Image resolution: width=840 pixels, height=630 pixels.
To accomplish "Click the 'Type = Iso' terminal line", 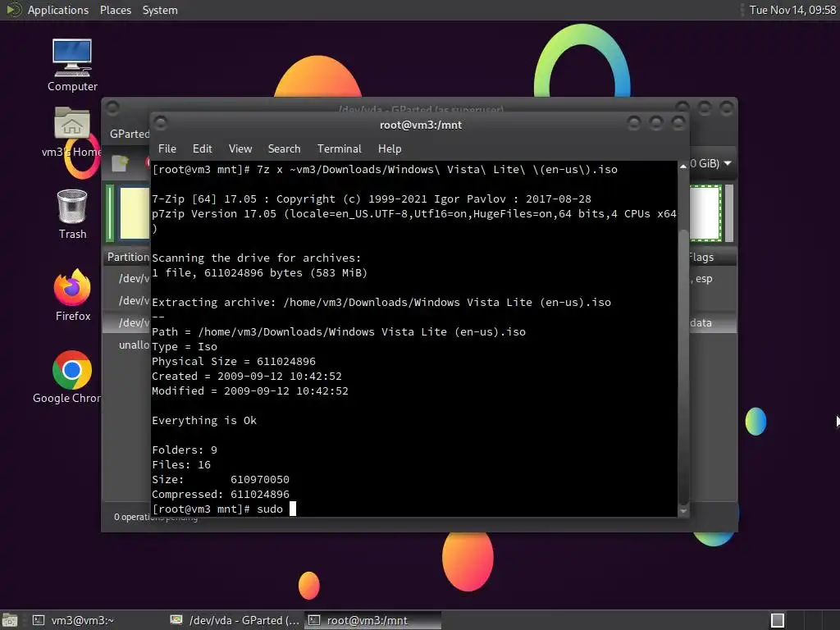I will 185,347.
